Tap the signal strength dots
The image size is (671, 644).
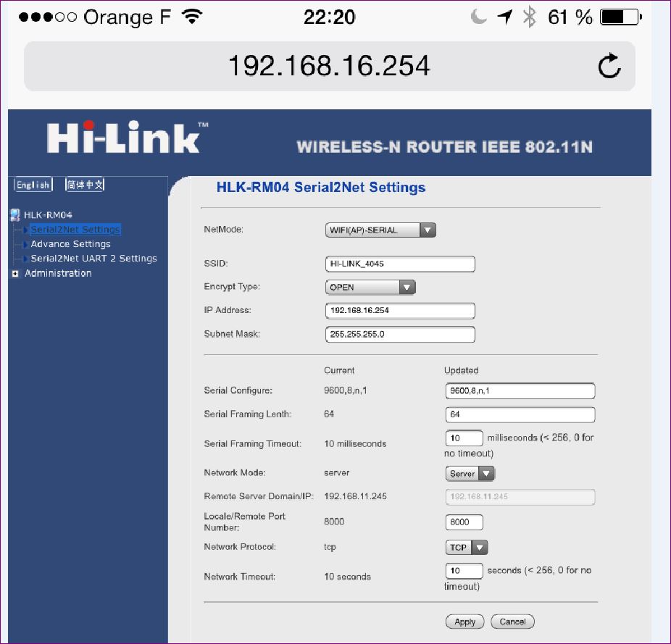[x=48, y=17]
